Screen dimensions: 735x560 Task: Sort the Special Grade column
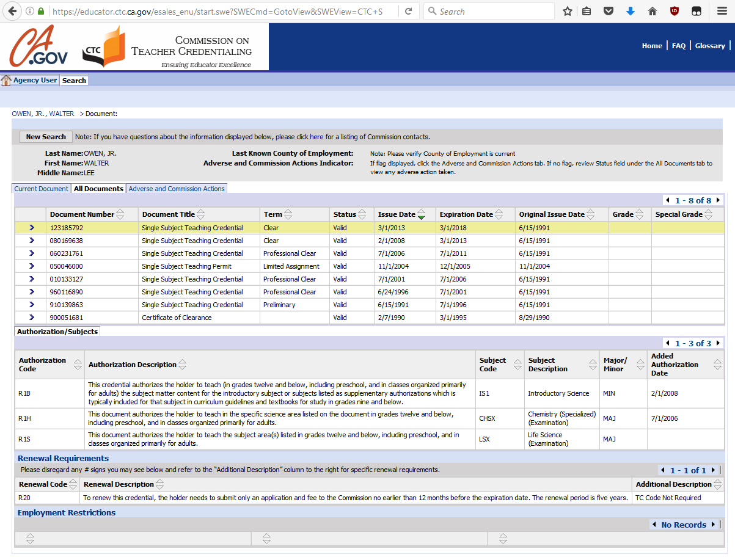click(x=708, y=214)
